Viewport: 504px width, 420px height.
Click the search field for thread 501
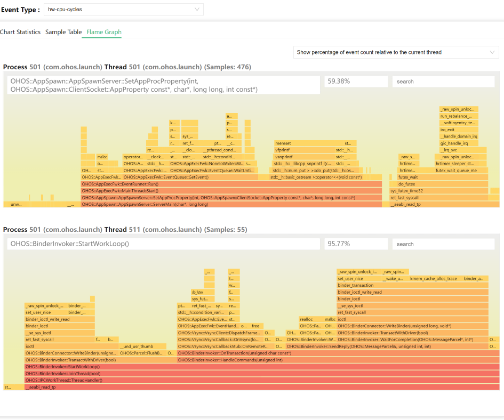(443, 82)
